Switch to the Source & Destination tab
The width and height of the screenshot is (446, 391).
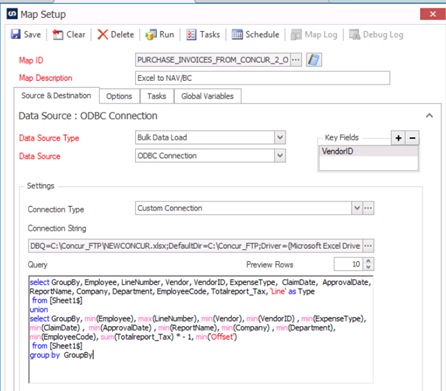click(x=56, y=96)
